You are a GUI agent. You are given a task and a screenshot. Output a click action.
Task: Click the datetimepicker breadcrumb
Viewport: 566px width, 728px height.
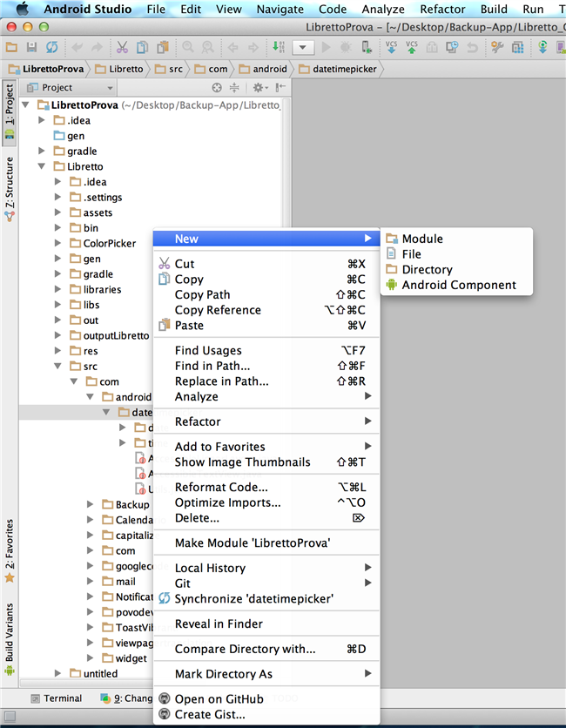pos(338,69)
